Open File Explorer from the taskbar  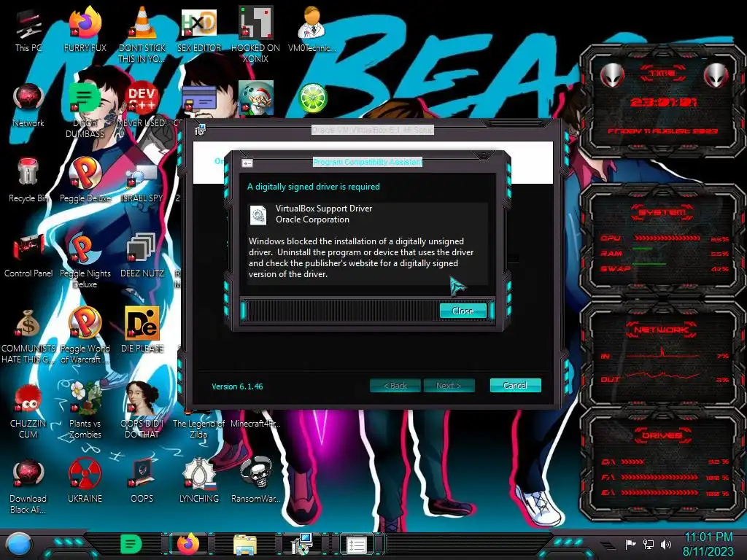[x=245, y=545]
